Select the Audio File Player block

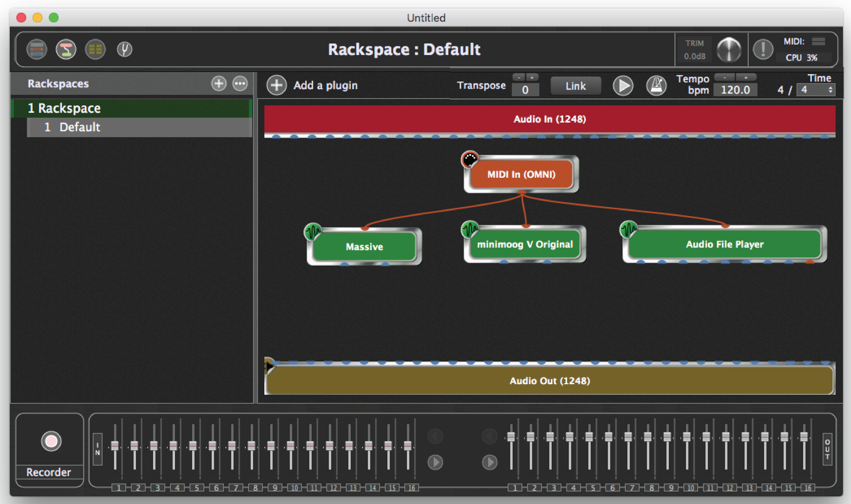[x=725, y=244]
